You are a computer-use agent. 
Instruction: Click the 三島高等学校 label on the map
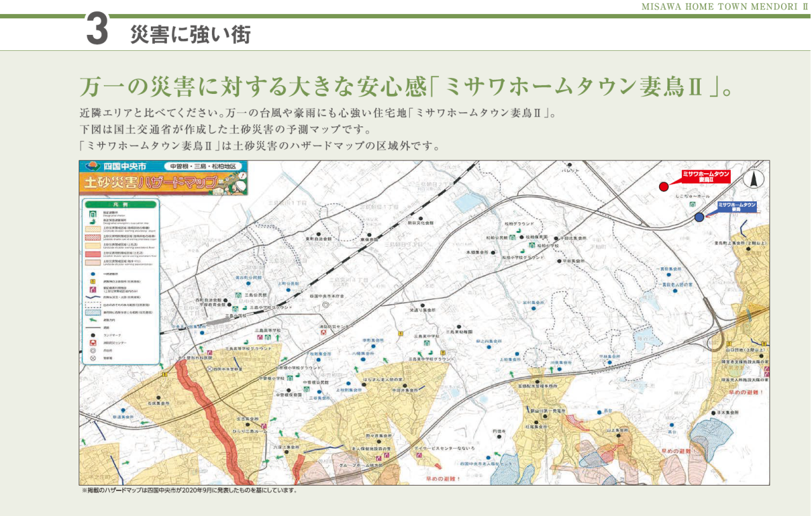[268, 331]
